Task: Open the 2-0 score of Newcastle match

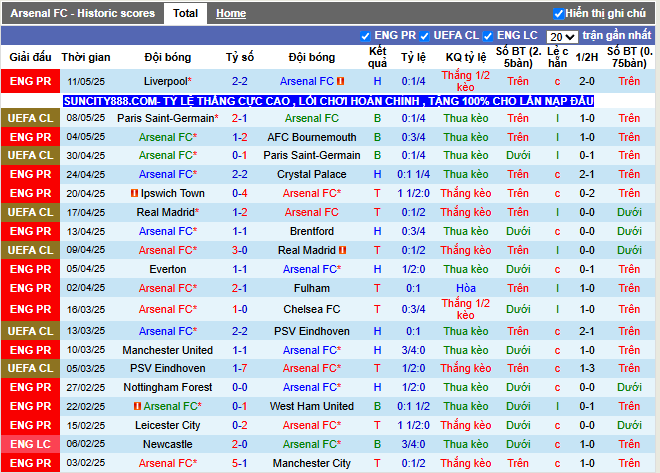Action: [240, 444]
